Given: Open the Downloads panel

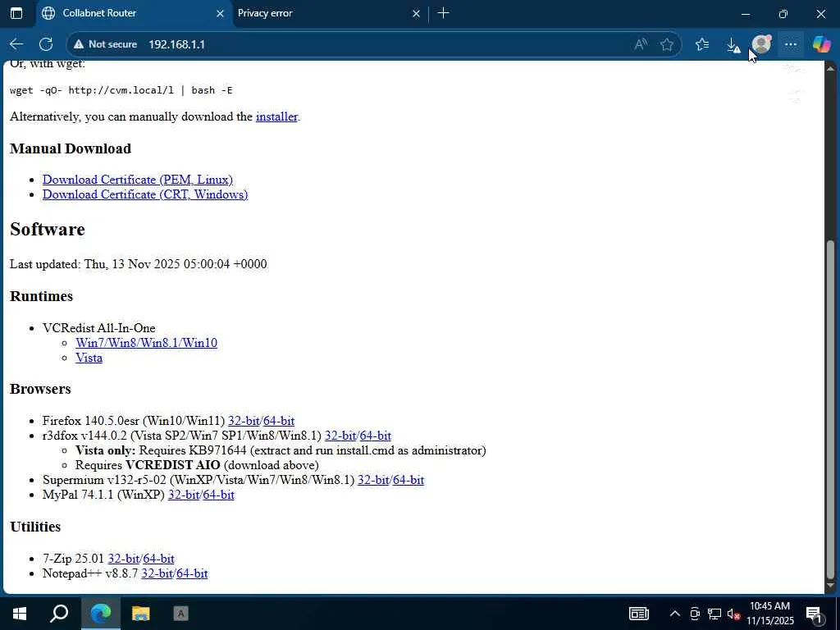Looking at the screenshot, I should (x=733, y=45).
